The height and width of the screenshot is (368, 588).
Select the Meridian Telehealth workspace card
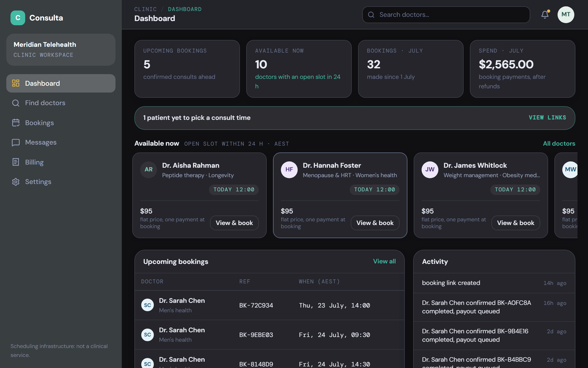point(61,50)
